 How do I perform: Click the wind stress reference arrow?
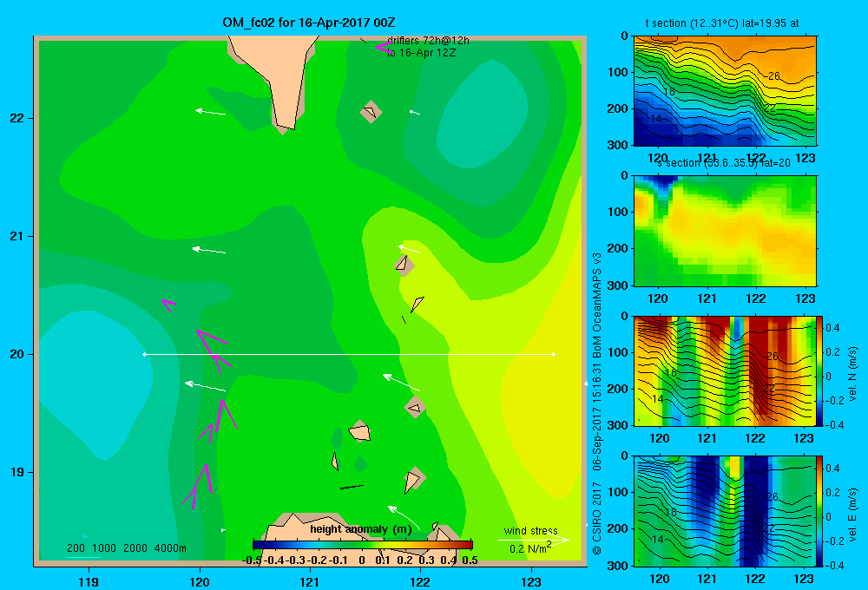tap(534, 541)
